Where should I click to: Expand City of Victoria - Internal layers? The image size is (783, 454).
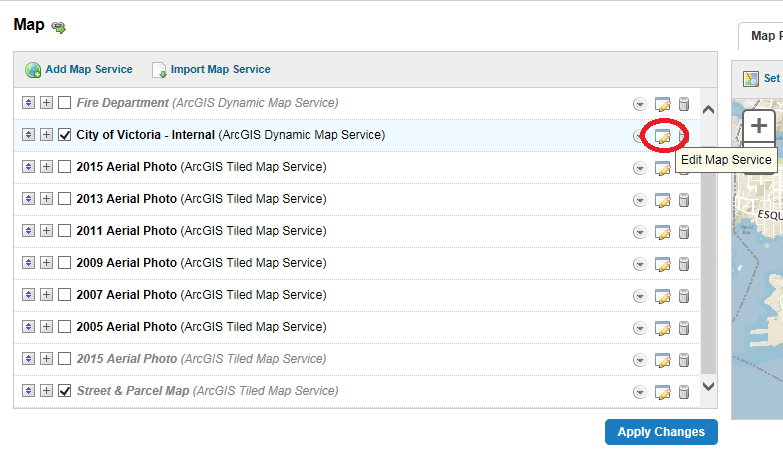tap(46, 135)
